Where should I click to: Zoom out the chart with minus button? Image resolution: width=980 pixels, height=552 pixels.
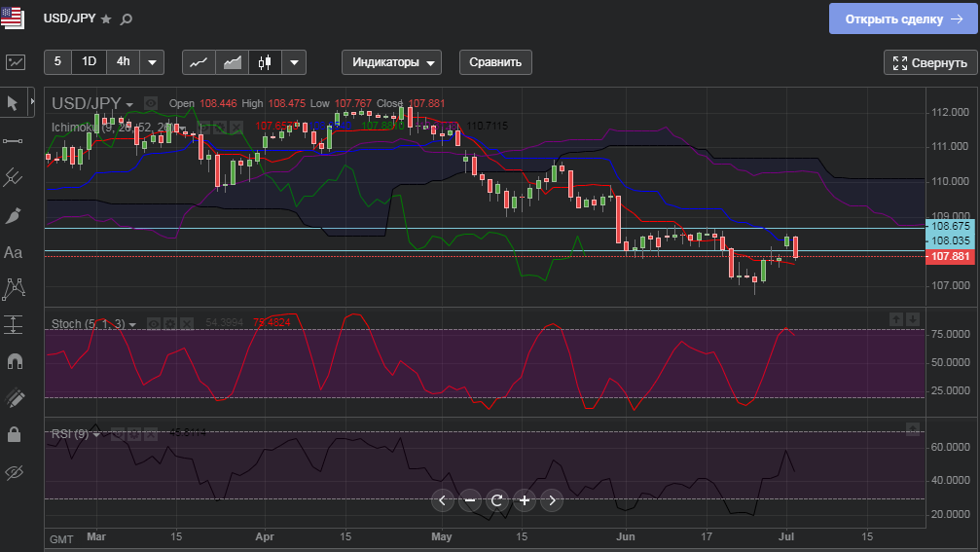pos(469,500)
